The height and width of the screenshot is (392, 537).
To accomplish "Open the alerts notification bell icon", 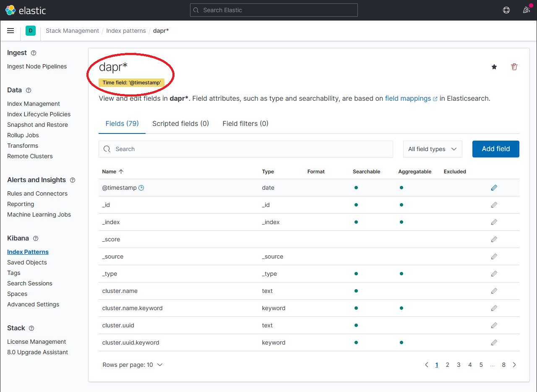I will point(527,10).
